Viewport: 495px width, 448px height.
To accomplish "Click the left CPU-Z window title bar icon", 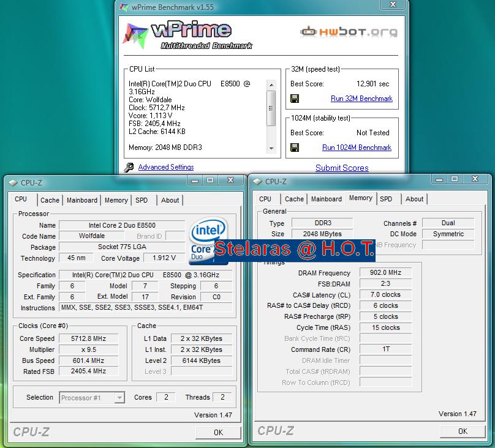I will [13, 183].
